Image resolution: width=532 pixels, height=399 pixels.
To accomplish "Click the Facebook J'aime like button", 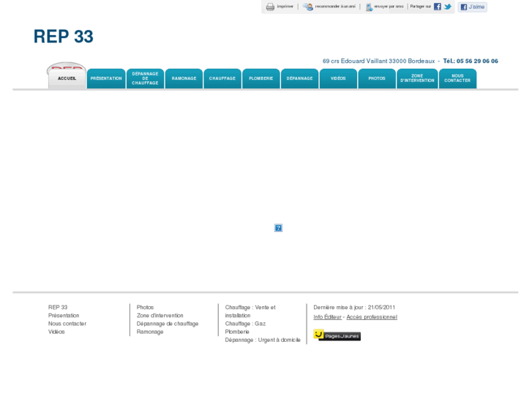I will tap(472, 7).
